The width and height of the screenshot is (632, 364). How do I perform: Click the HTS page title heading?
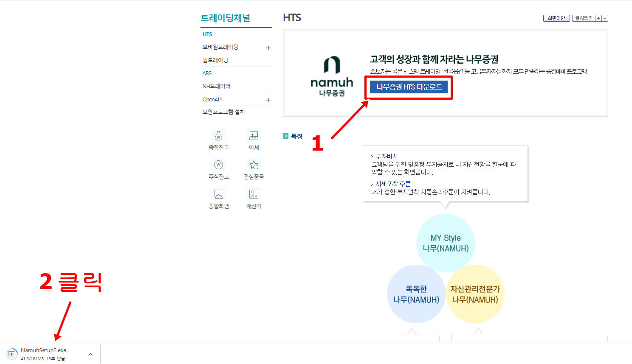(292, 18)
